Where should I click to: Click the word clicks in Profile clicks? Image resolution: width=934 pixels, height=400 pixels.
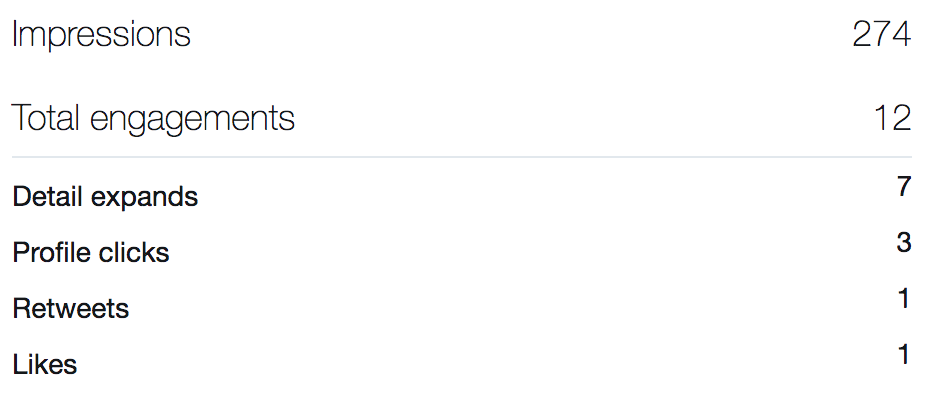tap(132, 253)
